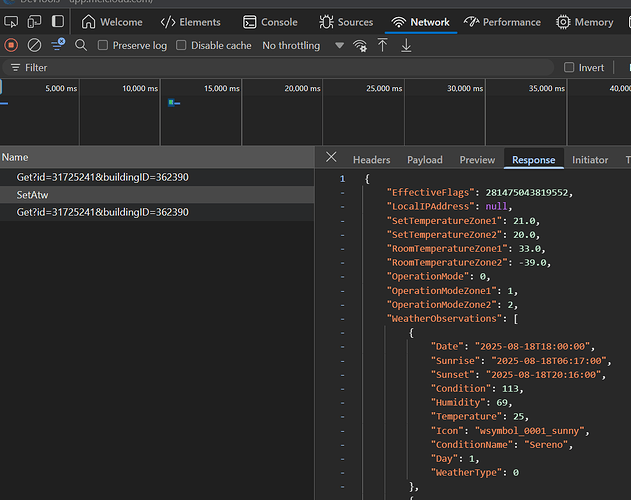Switch to the Sources tab
Image resolution: width=631 pixels, height=500 pixels.
coord(346,22)
